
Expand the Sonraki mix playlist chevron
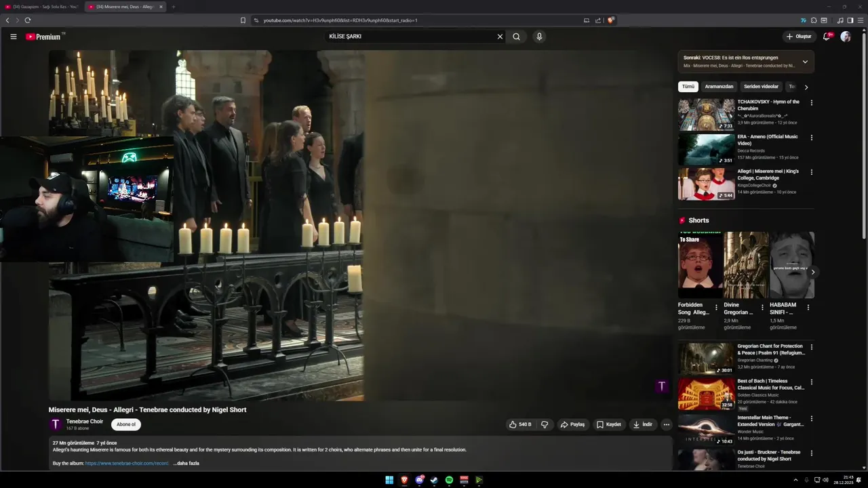tap(805, 62)
